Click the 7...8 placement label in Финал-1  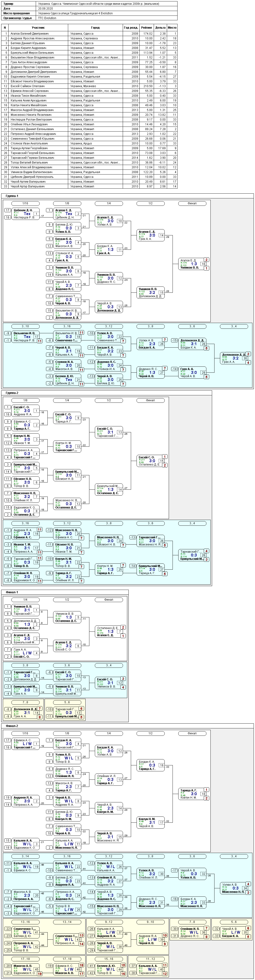[25, 702]
